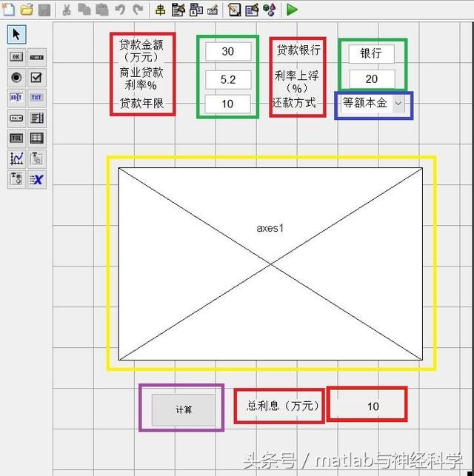The width and height of the screenshot is (474, 476).
Task: Click the Copy toolbar icon
Action: click(x=84, y=10)
